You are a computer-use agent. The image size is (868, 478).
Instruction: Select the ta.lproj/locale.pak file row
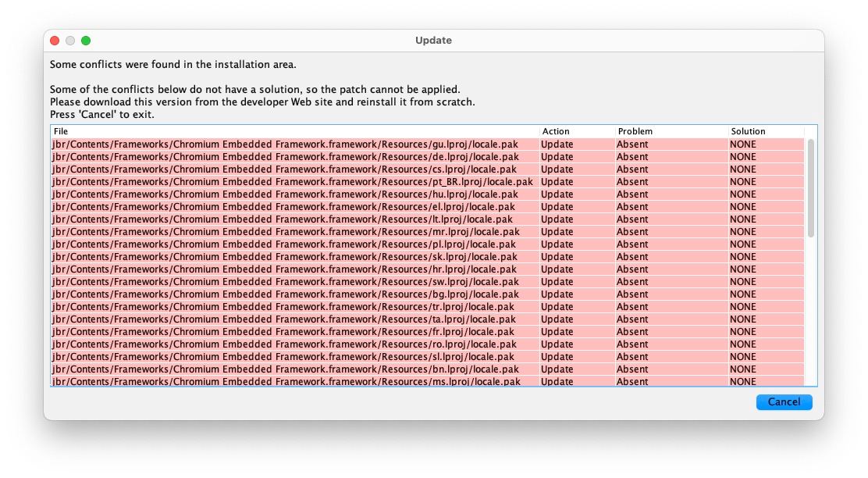pos(427,319)
